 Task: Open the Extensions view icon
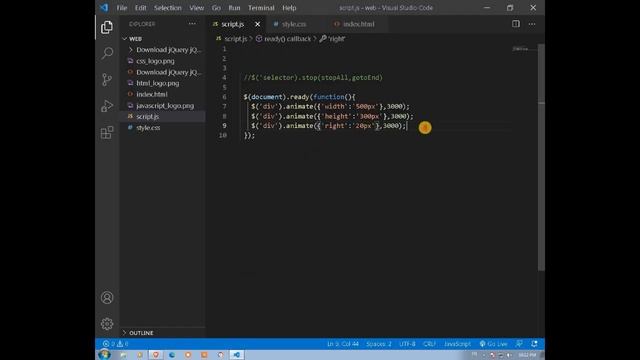point(107,132)
